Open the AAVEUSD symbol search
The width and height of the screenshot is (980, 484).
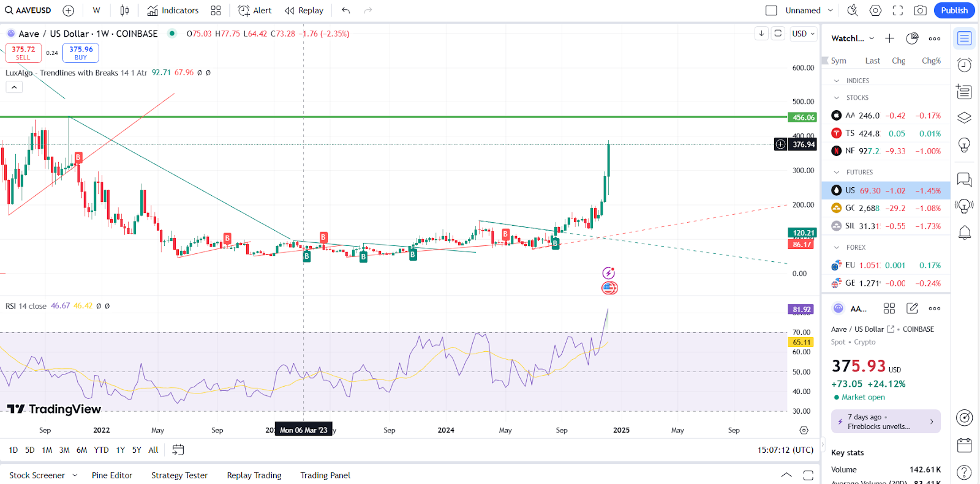pyautogui.click(x=28, y=10)
